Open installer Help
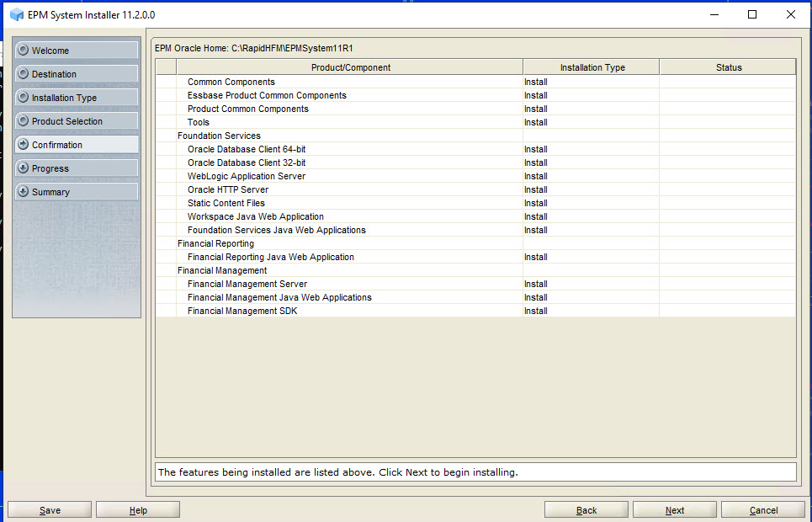The image size is (812, 522). click(x=138, y=510)
